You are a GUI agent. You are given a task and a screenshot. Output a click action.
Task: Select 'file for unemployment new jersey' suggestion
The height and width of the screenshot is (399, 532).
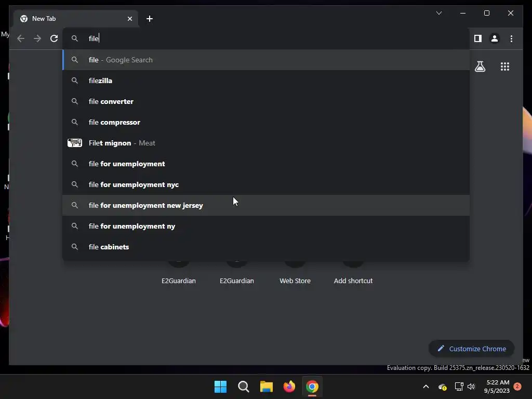(x=267, y=205)
